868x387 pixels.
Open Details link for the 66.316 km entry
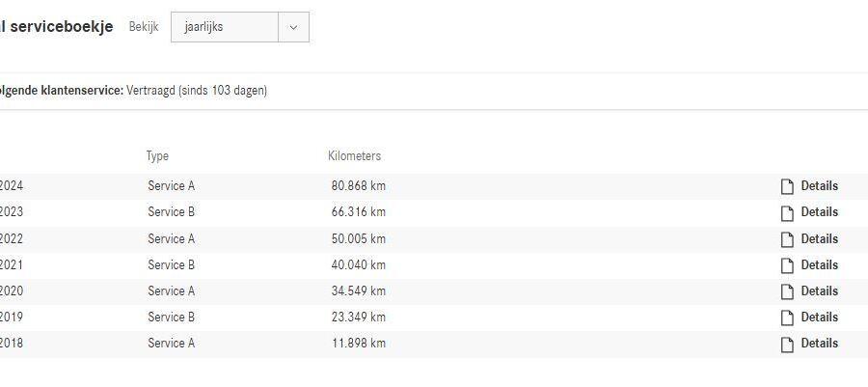coord(819,212)
